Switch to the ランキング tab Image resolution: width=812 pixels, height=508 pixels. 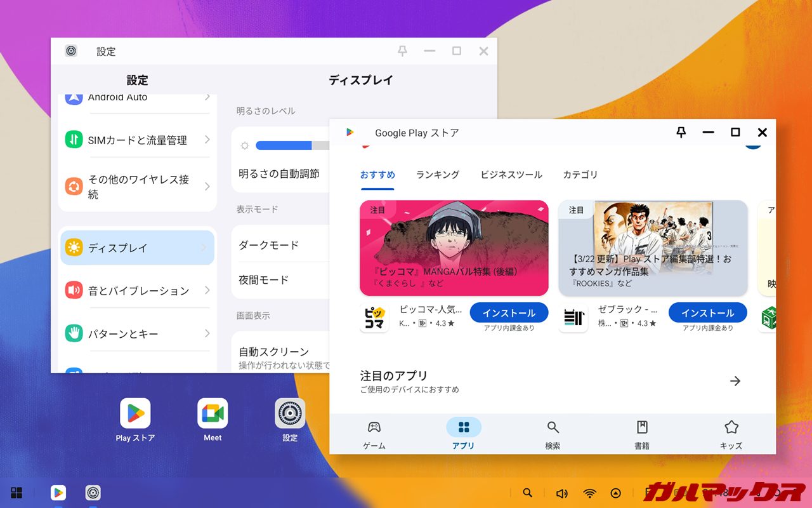point(437,175)
